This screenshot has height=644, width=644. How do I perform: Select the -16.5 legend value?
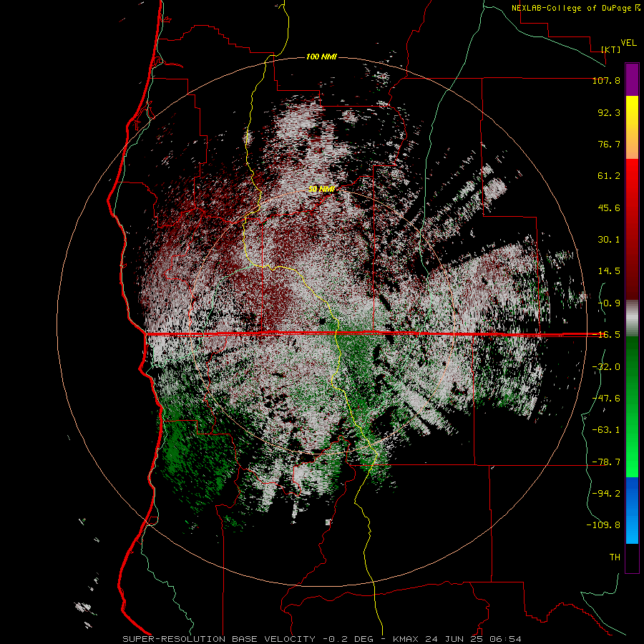click(x=606, y=335)
